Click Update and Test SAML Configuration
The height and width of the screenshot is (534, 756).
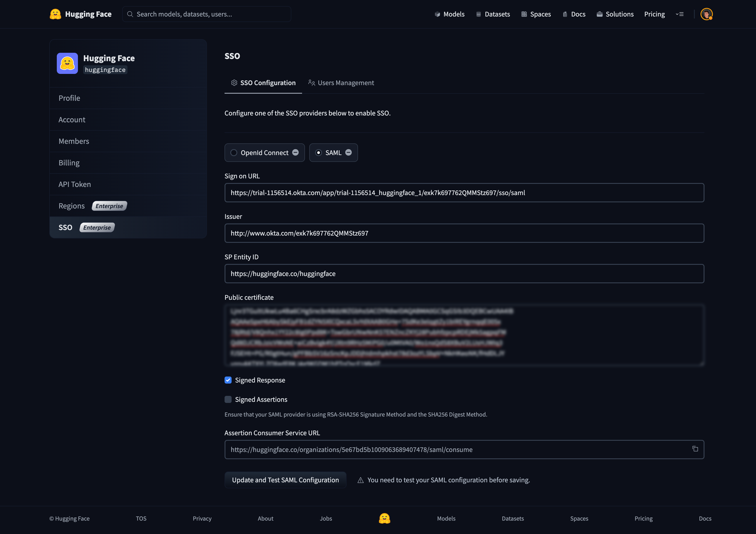pos(285,480)
